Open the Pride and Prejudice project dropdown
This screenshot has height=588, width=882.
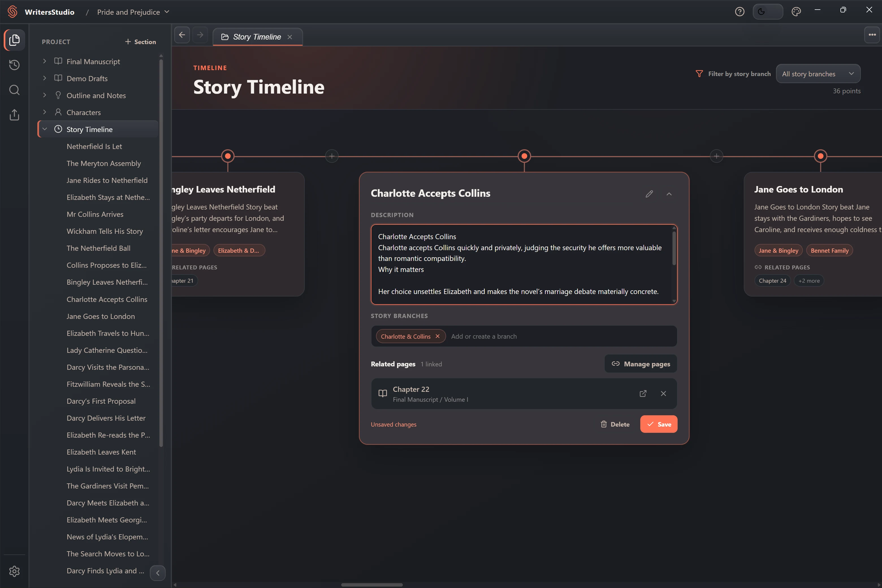tap(133, 12)
